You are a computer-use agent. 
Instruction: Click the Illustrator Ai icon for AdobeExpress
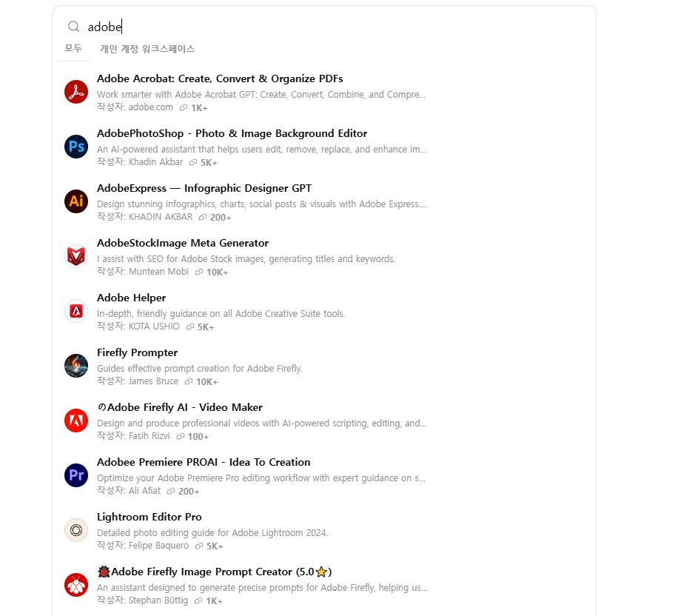tap(76, 201)
